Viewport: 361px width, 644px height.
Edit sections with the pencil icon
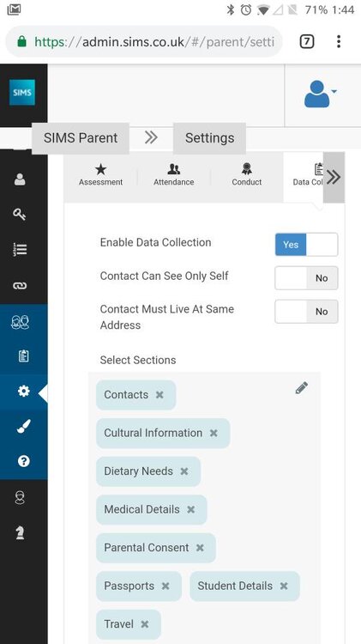[x=302, y=388]
